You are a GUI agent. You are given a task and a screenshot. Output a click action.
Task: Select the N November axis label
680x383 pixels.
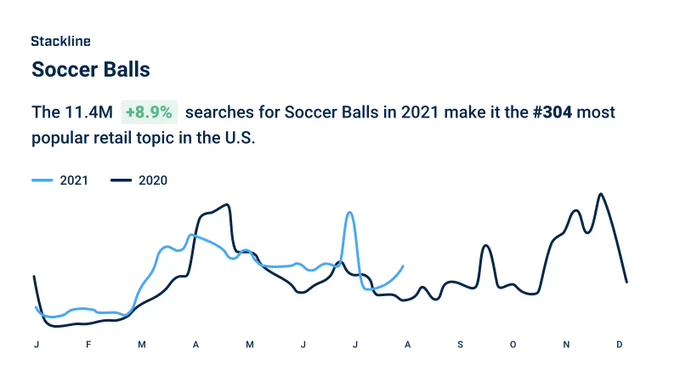click(566, 344)
